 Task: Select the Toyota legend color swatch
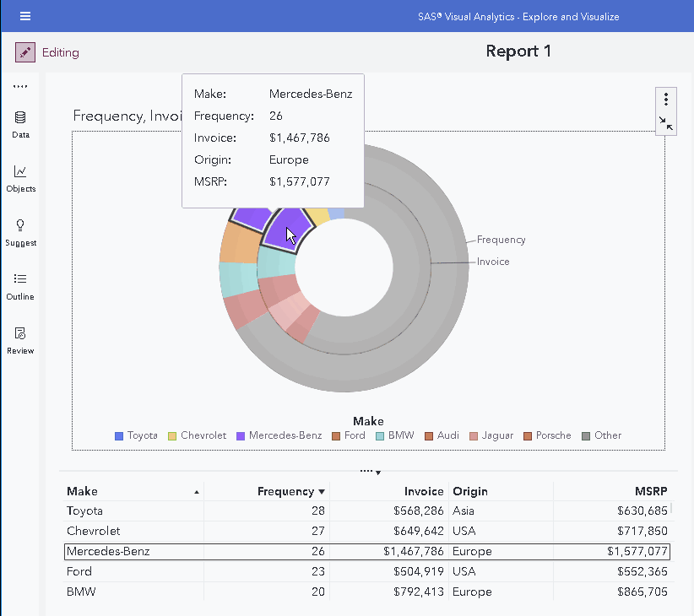pyautogui.click(x=119, y=436)
